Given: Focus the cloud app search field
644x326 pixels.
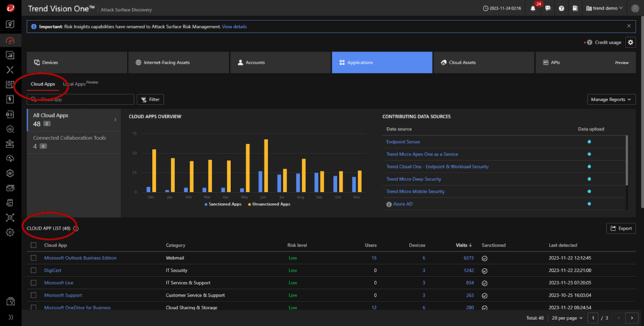Looking at the screenshot, I should [81, 99].
